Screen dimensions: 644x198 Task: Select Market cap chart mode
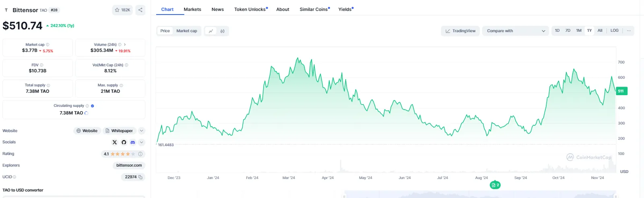[187, 31]
